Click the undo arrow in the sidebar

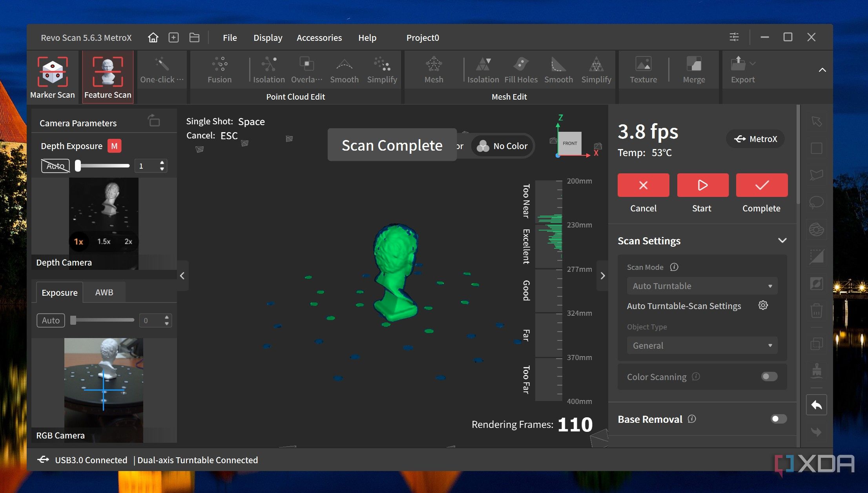coord(816,405)
